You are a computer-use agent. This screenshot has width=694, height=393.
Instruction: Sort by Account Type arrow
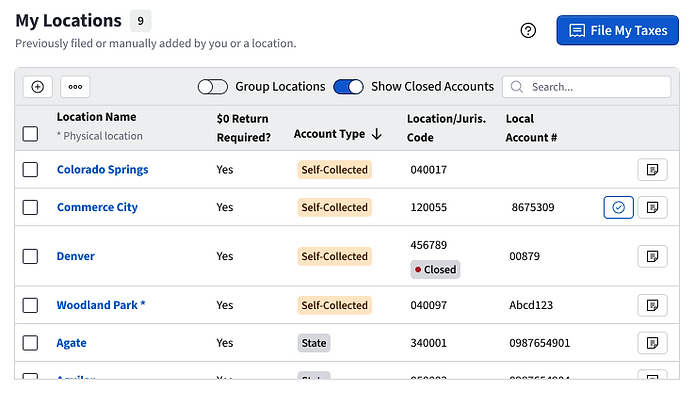pyautogui.click(x=377, y=134)
